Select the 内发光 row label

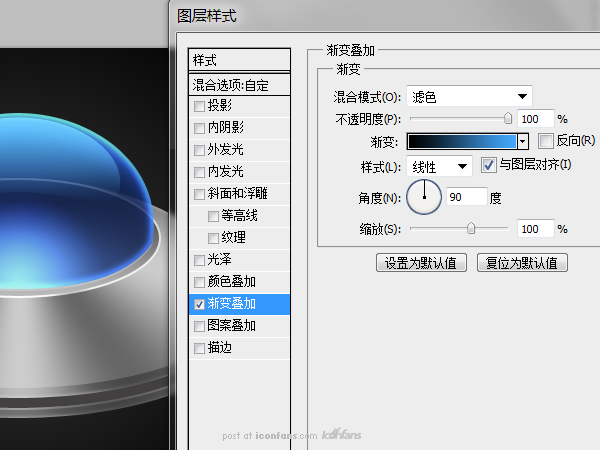coord(225,171)
